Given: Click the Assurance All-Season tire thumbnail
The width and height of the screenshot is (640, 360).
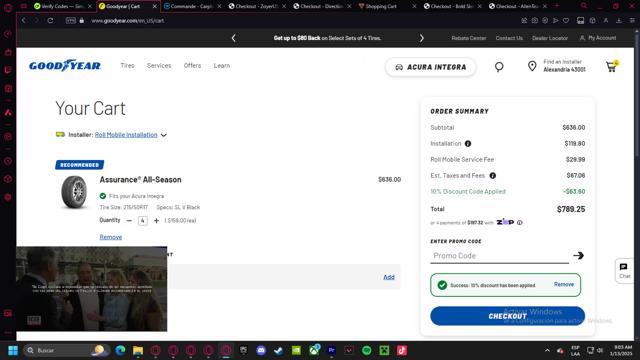Looking at the screenshot, I should tap(74, 192).
